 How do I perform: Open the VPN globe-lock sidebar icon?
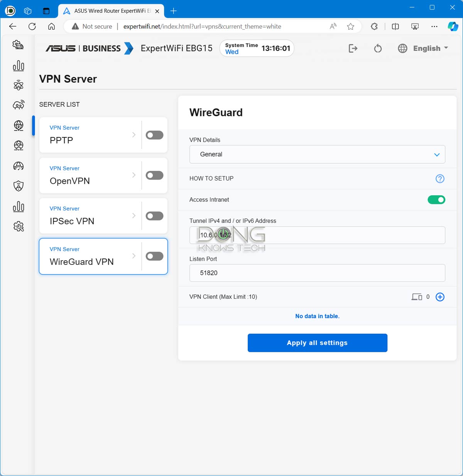pos(18,125)
